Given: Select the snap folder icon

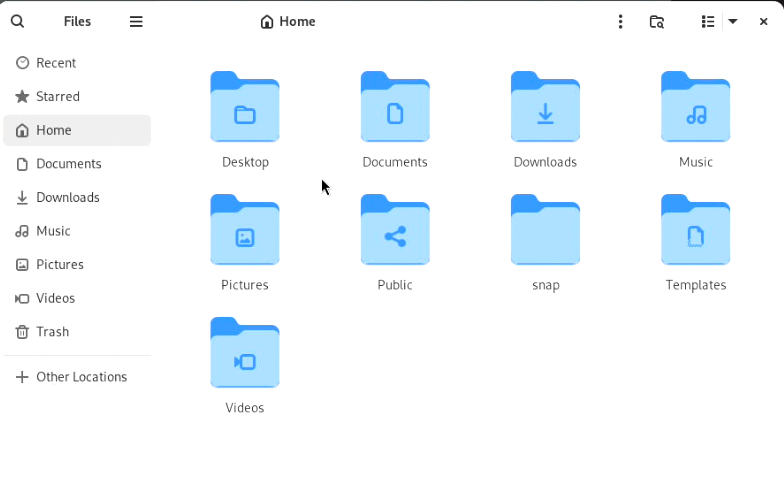Looking at the screenshot, I should (x=545, y=230).
